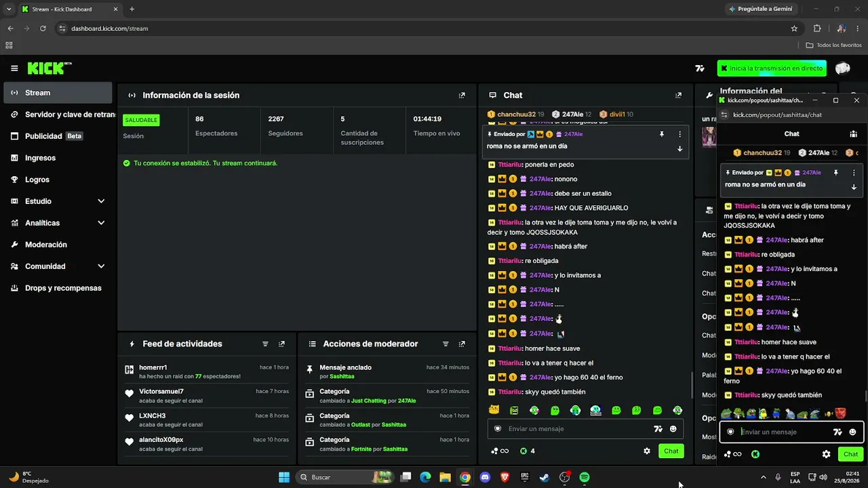Click the SALUDABLE status badge
The width and height of the screenshot is (868, 488).
tap(141, 120)
